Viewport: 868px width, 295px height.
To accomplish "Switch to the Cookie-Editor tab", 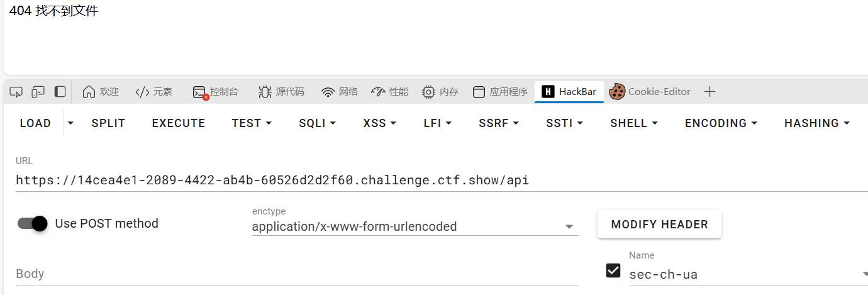I will pyautogui.click(x=650, y=92).
